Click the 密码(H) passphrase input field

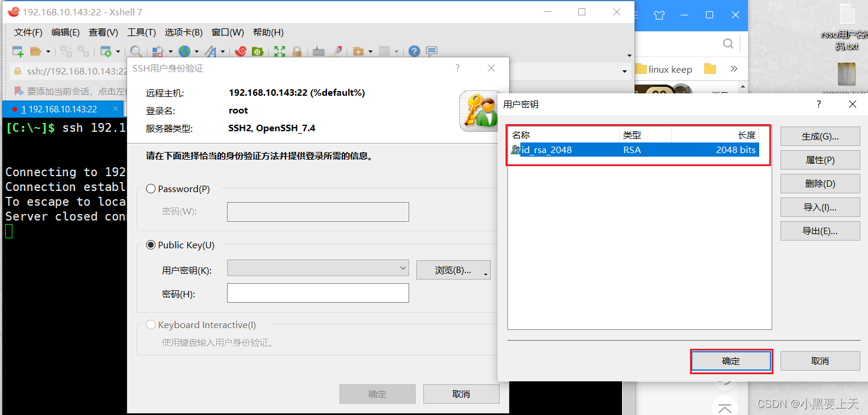[318, 293]
